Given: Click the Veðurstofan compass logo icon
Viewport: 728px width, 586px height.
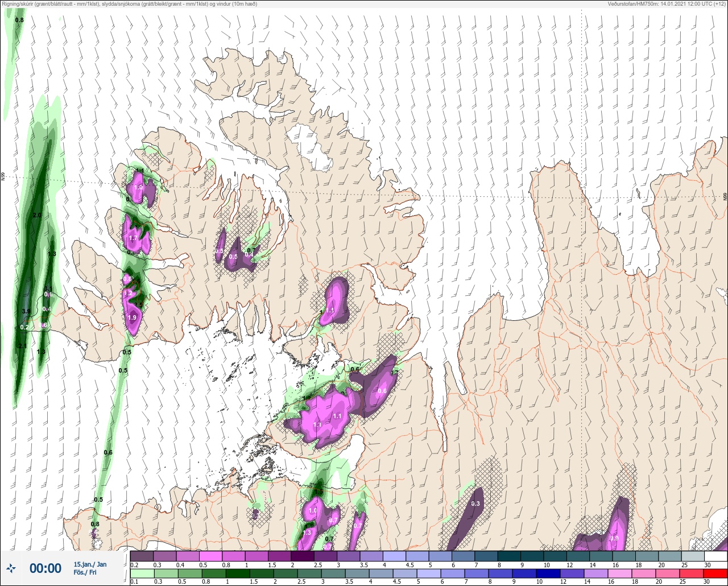Looking at the screenshot, I should click(x=11, y=568).
